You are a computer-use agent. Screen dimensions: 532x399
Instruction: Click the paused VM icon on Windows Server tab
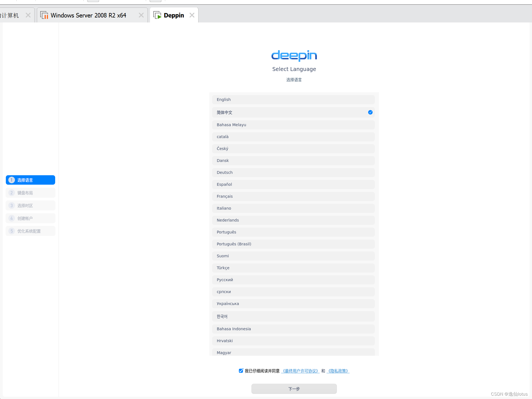pos(44,15)
